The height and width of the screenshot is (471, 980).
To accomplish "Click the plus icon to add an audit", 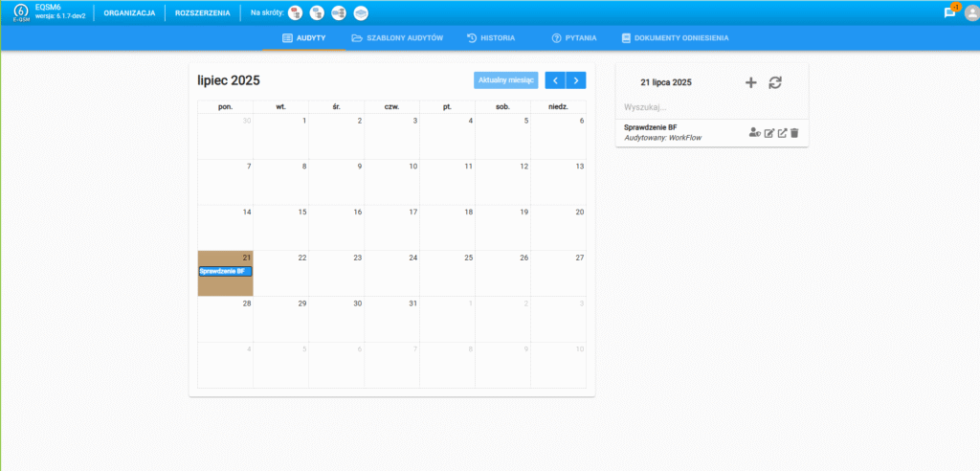I will tap(750, 83).
